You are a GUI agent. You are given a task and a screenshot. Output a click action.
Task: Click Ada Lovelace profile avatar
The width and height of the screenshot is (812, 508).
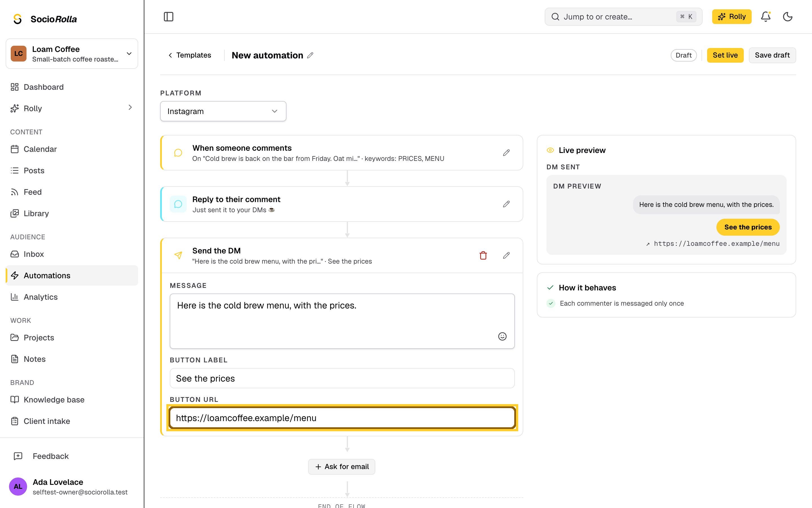click(18, 487)
